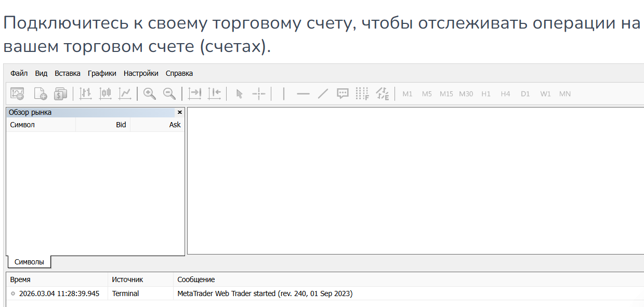This screenshot has width=644, height=307.
Task: Open the Графики menu
Action: coord(102,73)
